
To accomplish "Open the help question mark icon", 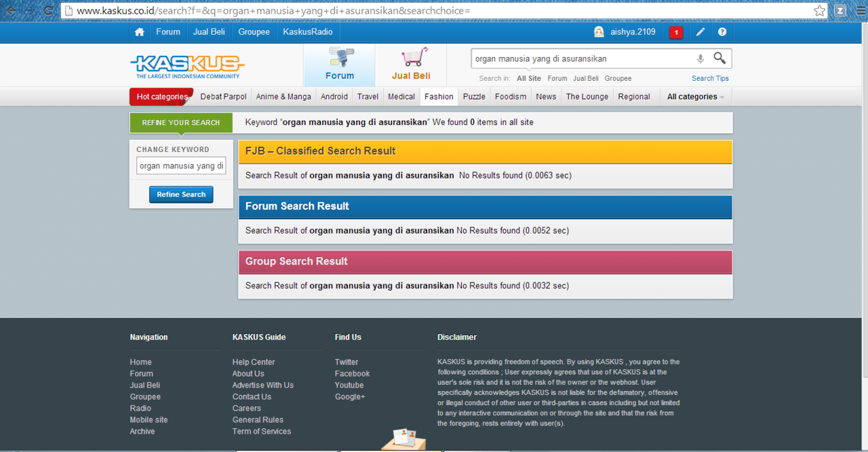I will tap(722, 32).
